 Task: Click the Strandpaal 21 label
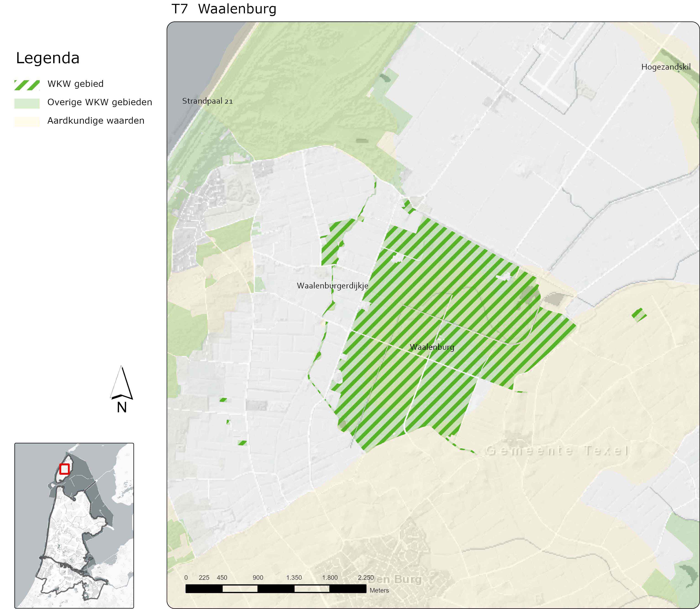(207, 101)
